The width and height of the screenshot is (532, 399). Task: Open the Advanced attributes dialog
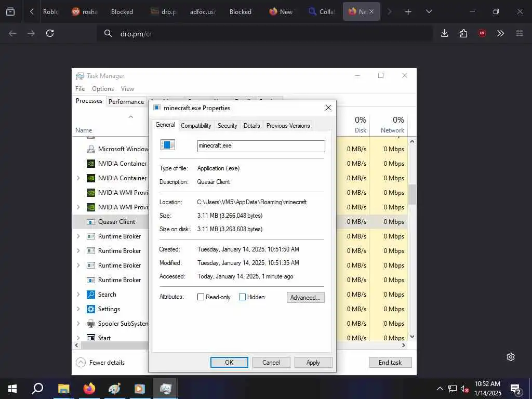click(305, 298)
